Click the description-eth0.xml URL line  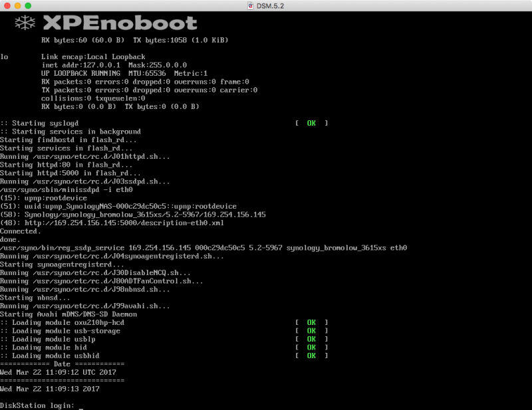[x=112, y=223]
